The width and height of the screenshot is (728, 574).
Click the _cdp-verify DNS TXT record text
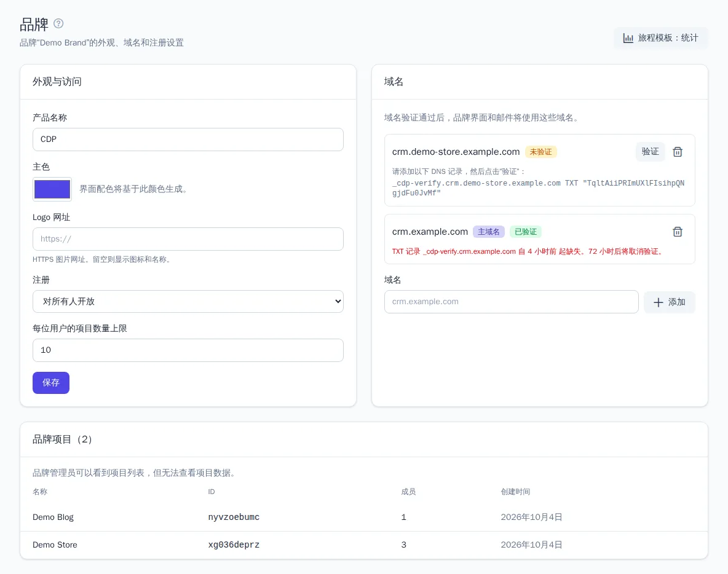(x=538, y=188)
